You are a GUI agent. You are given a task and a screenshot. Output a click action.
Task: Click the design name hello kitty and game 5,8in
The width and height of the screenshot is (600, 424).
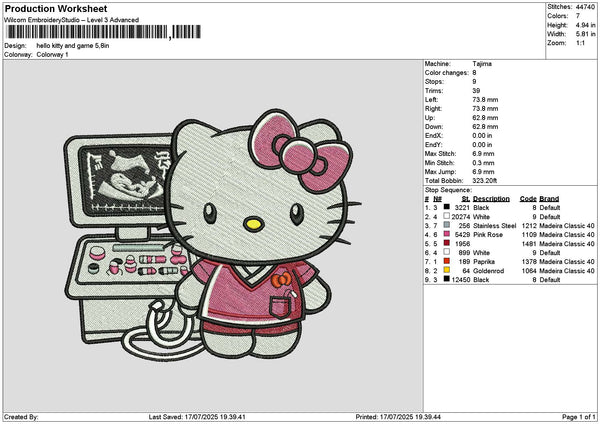tap(73, 46)
